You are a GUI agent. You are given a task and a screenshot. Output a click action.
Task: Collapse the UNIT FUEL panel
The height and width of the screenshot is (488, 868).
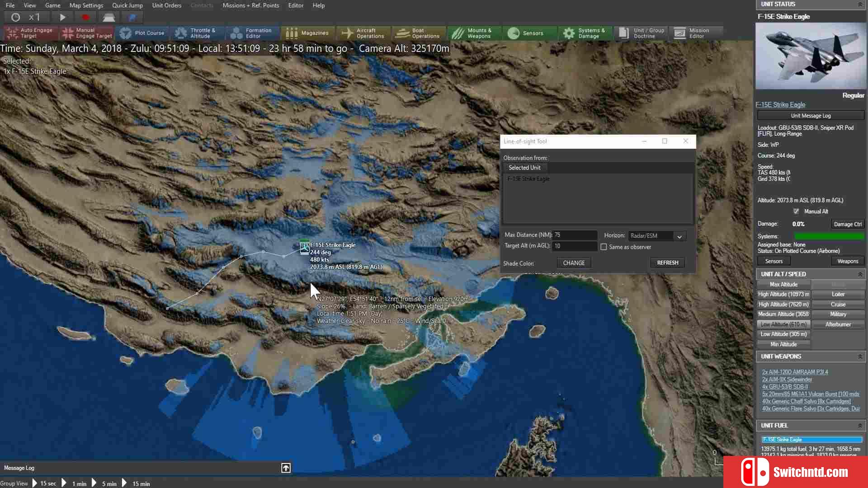[860, 426]
